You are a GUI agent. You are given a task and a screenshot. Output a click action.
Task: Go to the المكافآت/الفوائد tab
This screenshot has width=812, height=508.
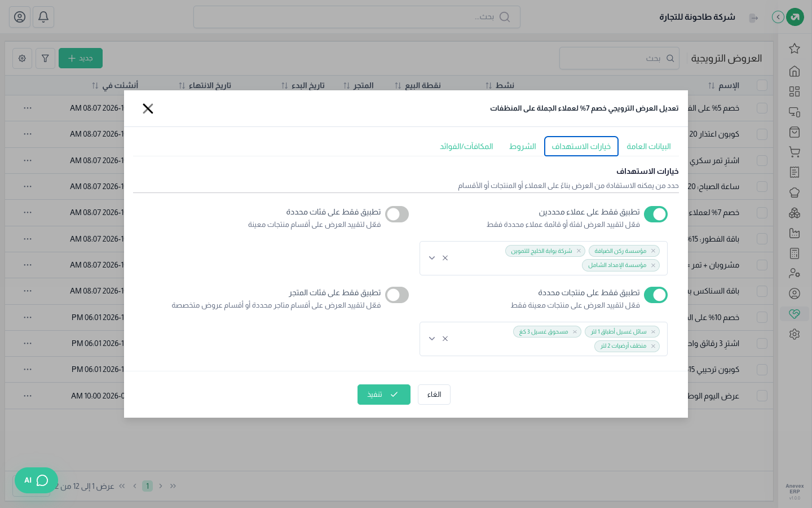click(x=466, y=146)
